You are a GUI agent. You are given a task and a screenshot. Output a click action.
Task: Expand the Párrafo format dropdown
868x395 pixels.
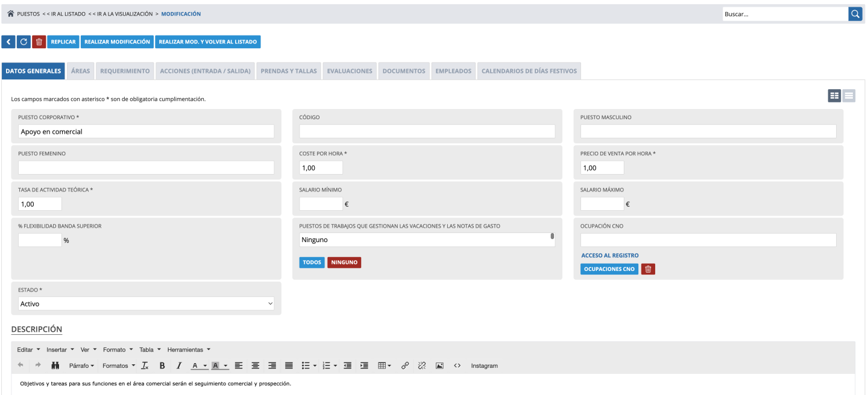click(x=81, y=365)
